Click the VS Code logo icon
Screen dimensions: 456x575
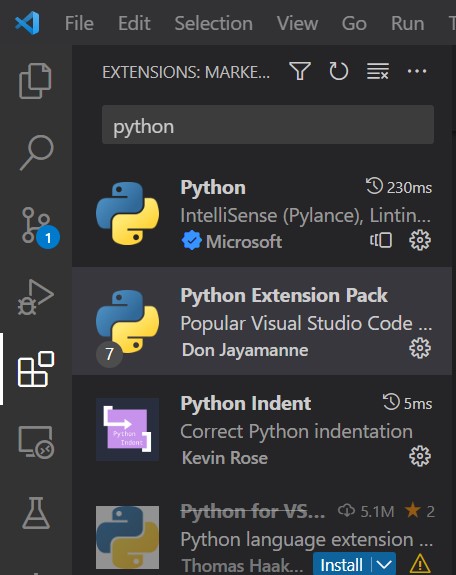click(x=28, y=23)
